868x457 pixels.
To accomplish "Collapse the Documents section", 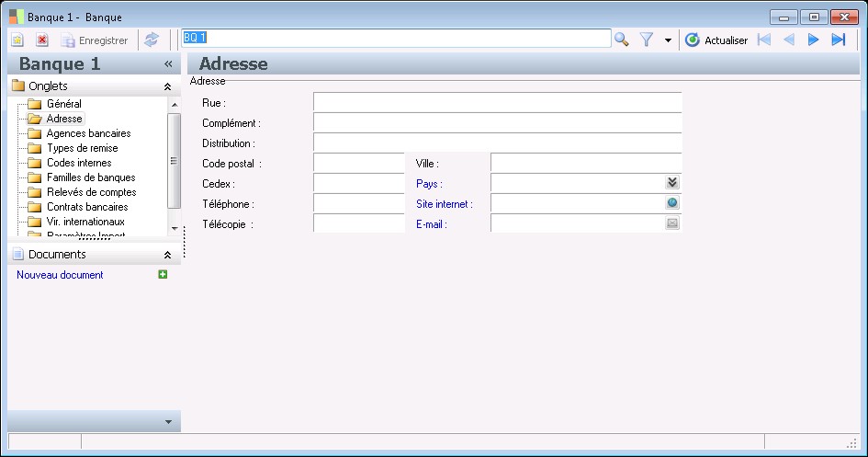I will [x=167, y=255].
